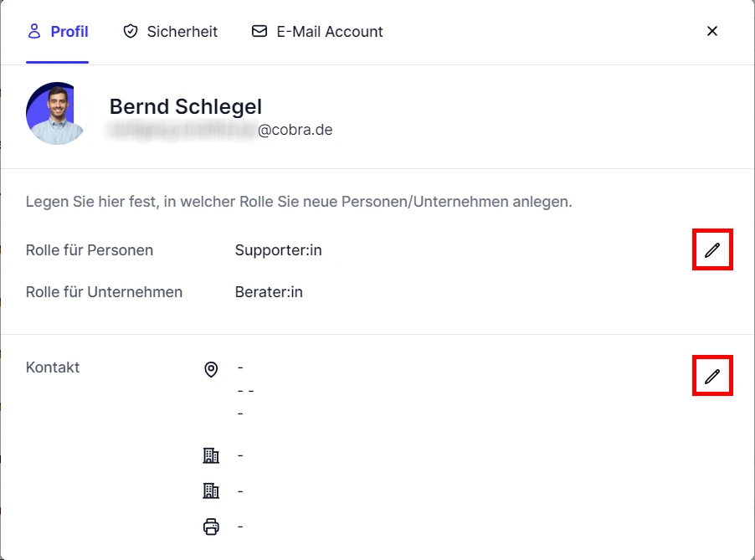
Task: Click the Berater:in role value
Action: coord(269,291)
